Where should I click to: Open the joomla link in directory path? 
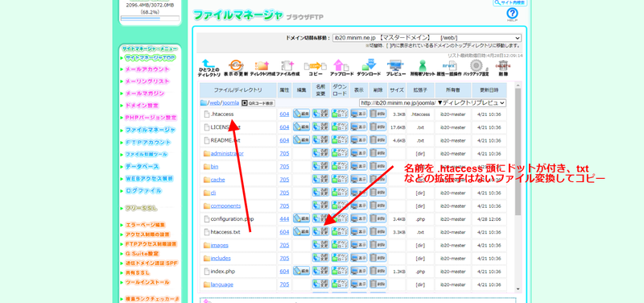point(231,103)
